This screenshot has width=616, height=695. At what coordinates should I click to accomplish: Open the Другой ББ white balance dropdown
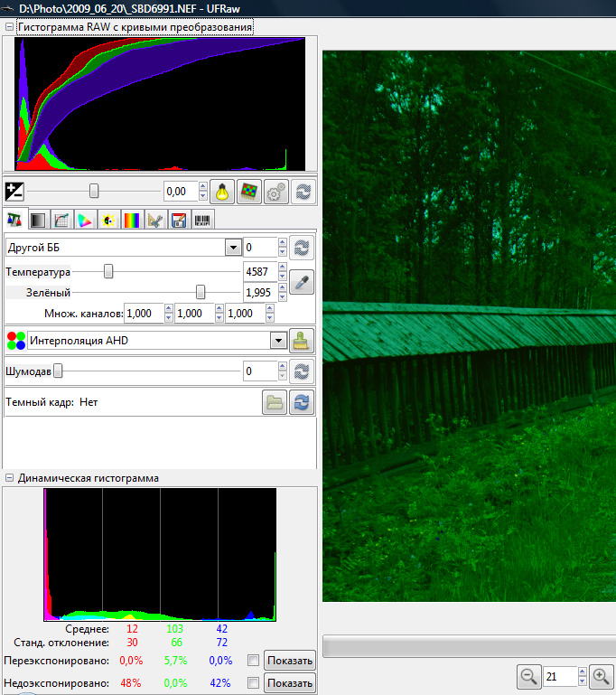(233, 248)
